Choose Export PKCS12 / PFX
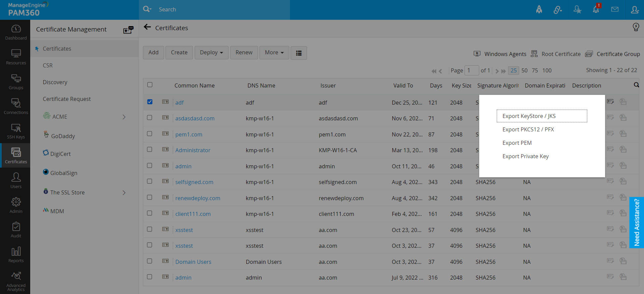Image resolution: width=644 pixels, height=294 pixels. tap(528, 129)
